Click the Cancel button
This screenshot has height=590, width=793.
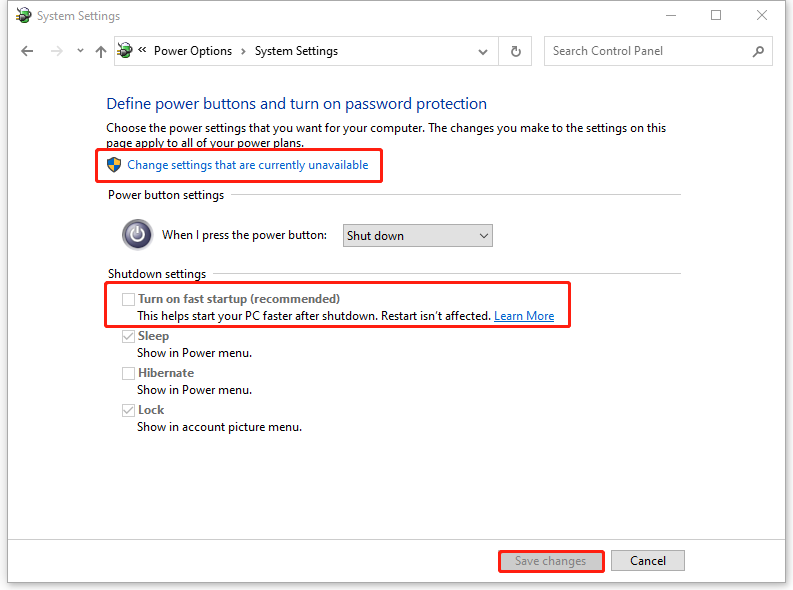pyautogui.click(x=648, y=561)
